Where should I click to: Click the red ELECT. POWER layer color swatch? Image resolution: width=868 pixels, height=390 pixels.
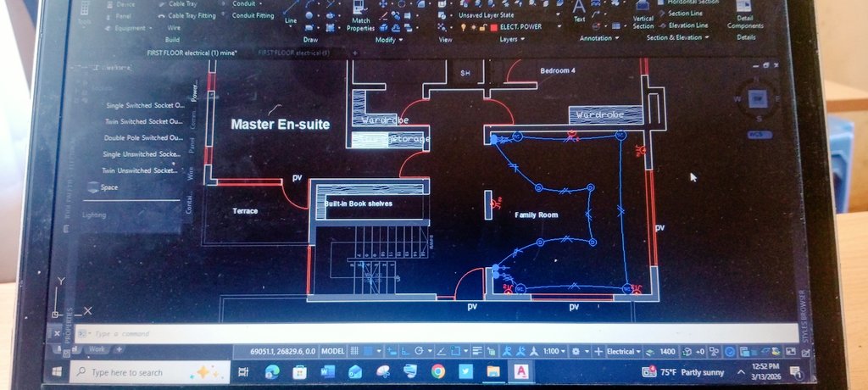click(494, 27)
